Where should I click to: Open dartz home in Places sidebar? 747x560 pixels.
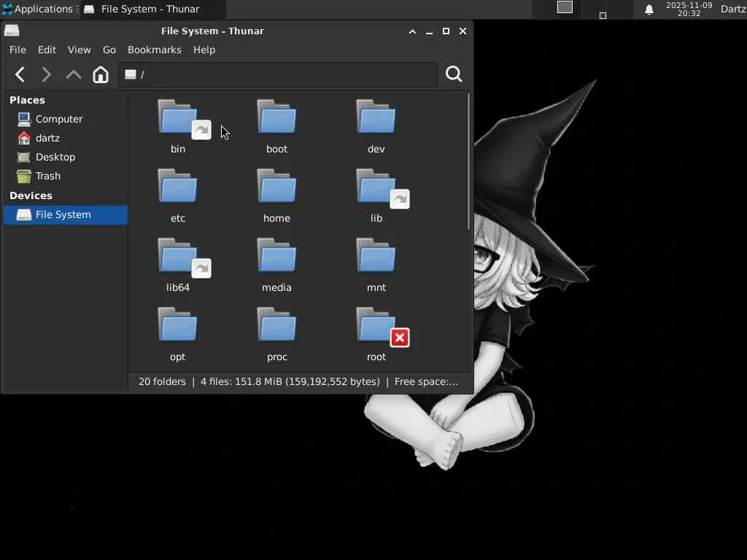pyautogui.click(x=65, y=138)
